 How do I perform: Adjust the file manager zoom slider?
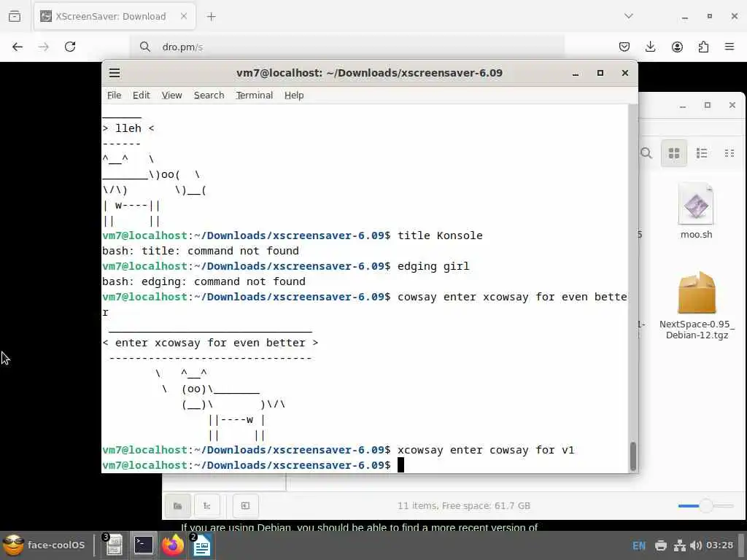(x=705, y=506)
